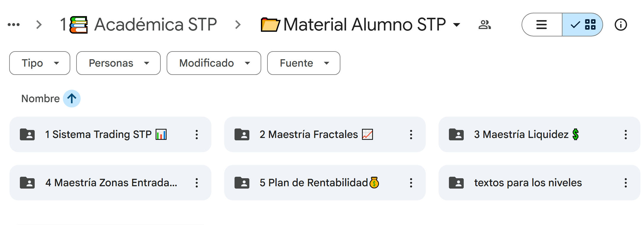The width and height of the screenshot is (644, 225).
Task: Expand the Personas filter dropdown
Action: [118, 63]
